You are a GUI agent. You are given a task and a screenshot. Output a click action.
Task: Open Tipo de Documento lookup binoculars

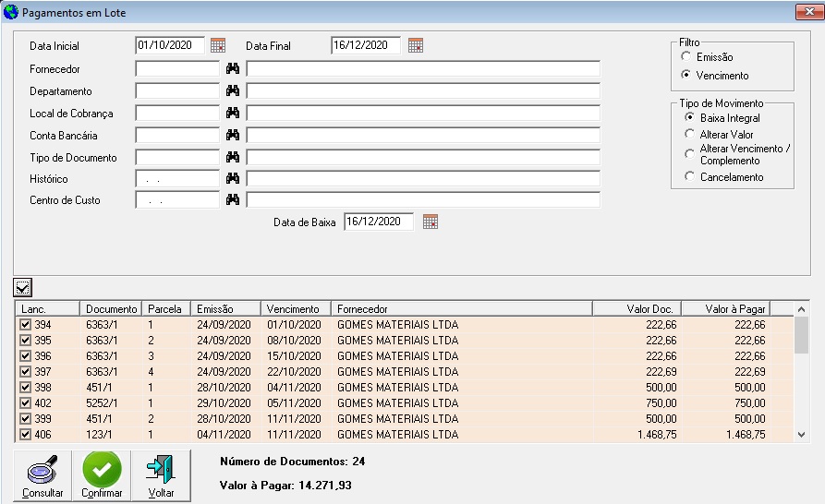[233, 157]
